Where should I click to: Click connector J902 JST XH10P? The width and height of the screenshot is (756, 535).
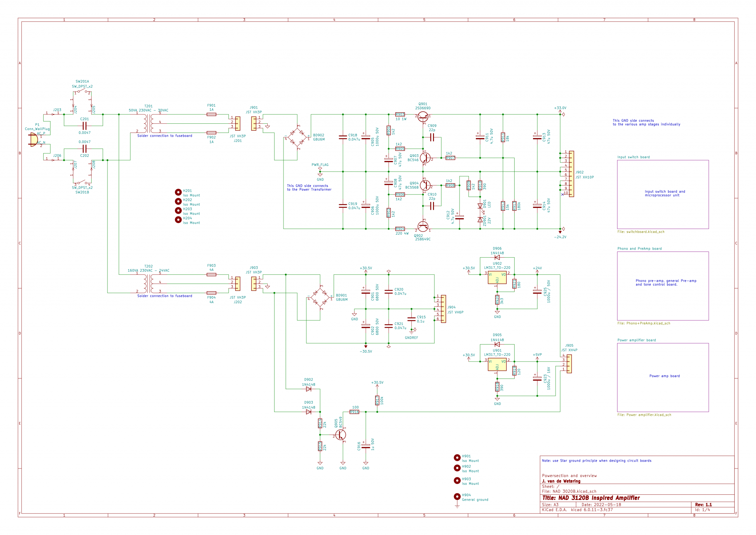click(x=571, y=174)
